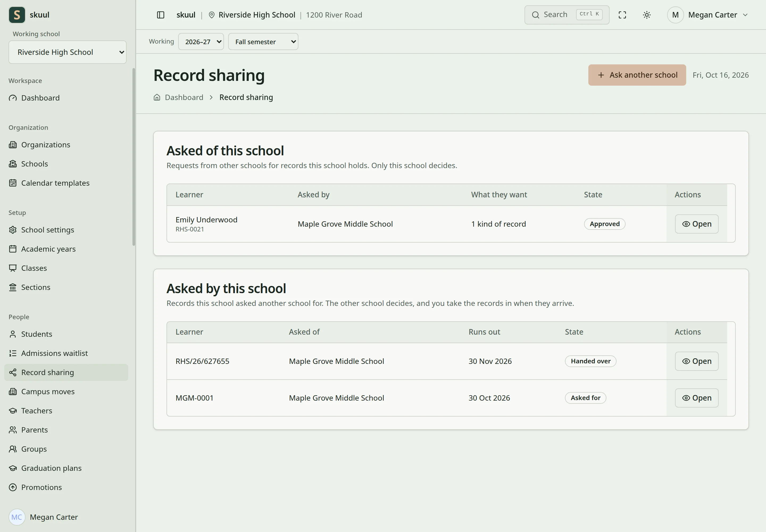Click the sidebar scrollbar

click(x=134, y=157)
